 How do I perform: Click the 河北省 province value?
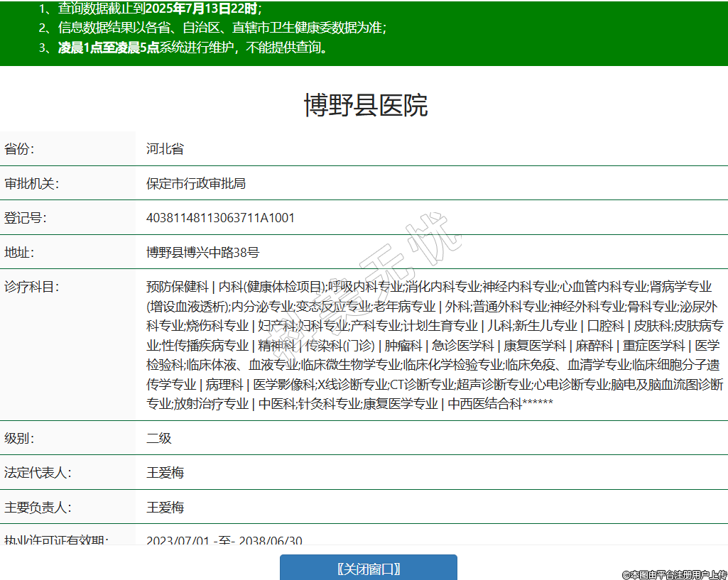coord(165,149)
